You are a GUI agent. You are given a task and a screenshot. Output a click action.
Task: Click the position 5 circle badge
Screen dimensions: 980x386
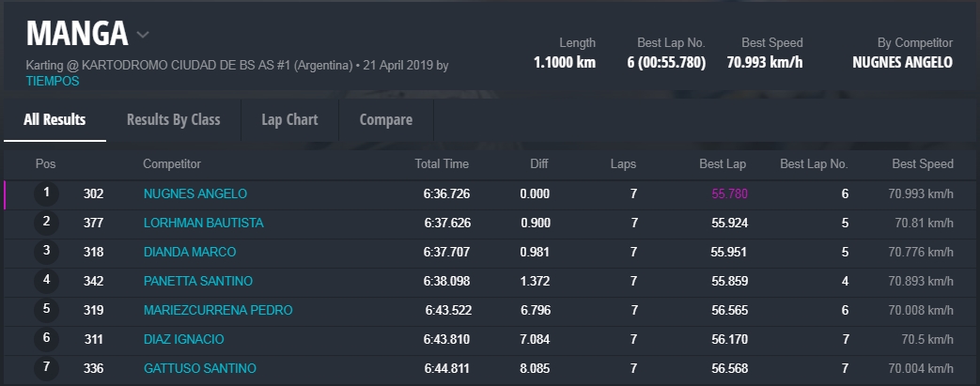point(46,310)
